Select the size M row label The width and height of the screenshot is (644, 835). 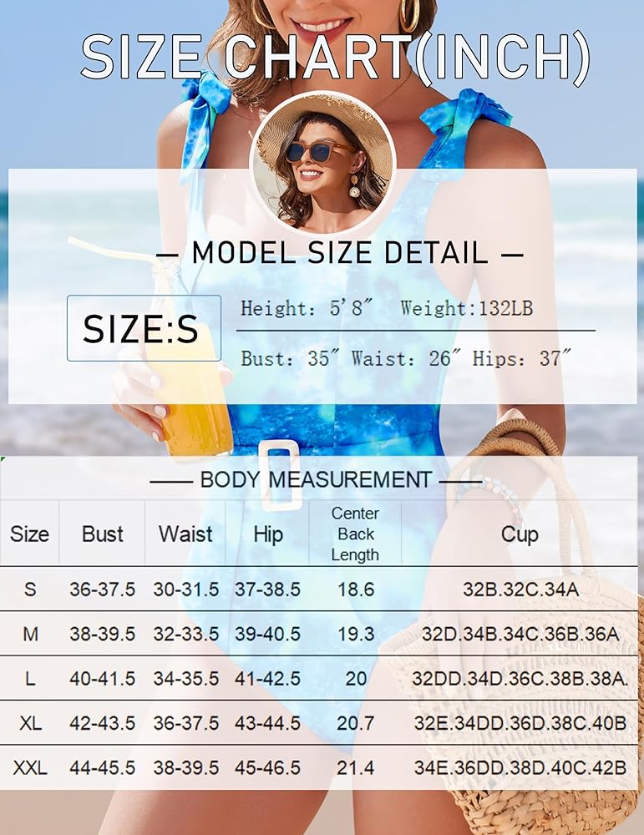click(x=30, y=635)
